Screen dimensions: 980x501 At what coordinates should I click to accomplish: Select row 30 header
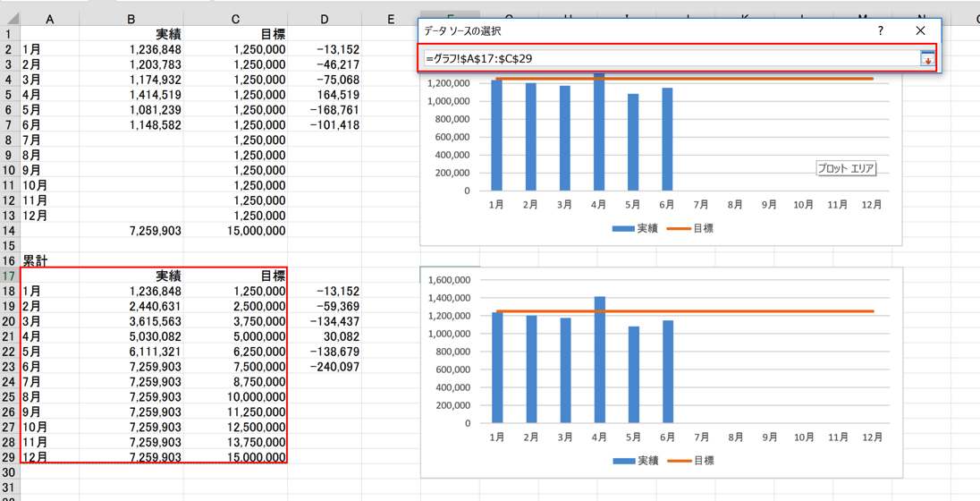(x=10, y=472)
